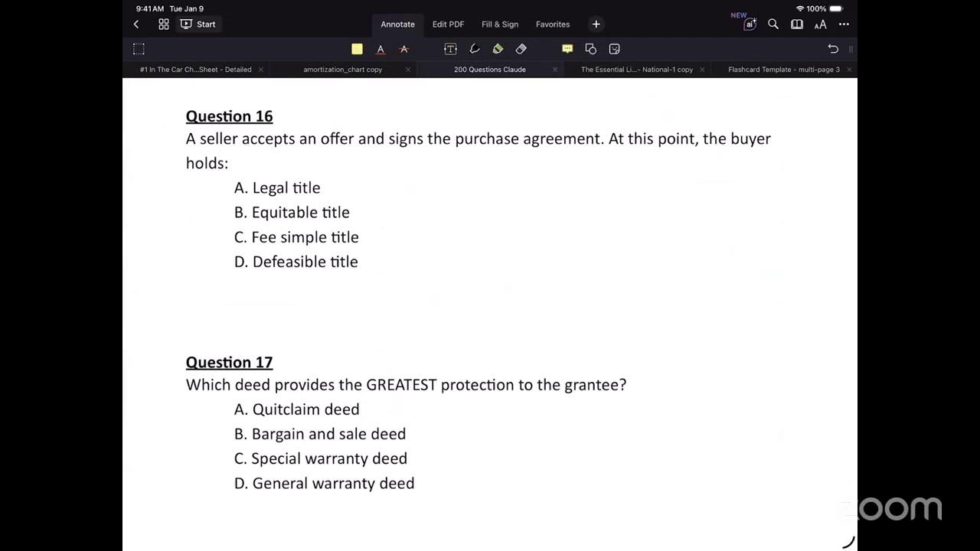Switch to Flashcard Template - multi-page 3 tab

(x=784, y=70)
